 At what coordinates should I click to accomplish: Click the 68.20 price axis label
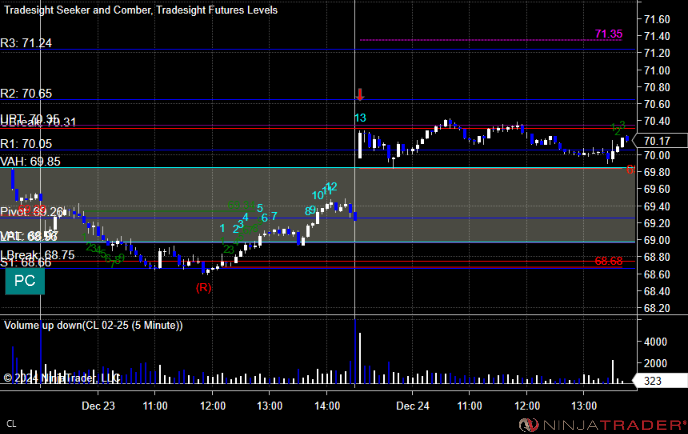(x=657, y=308)
